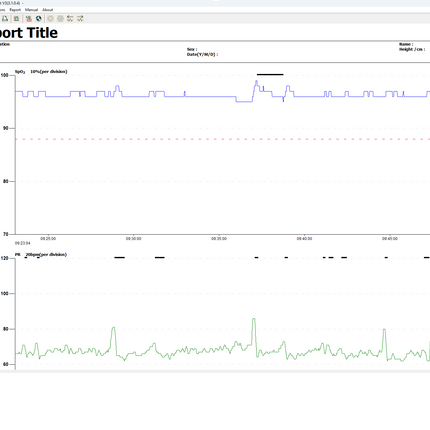Click the tallest green pulse rate peak
Screen dimensions: 430x430
point(254,319)
